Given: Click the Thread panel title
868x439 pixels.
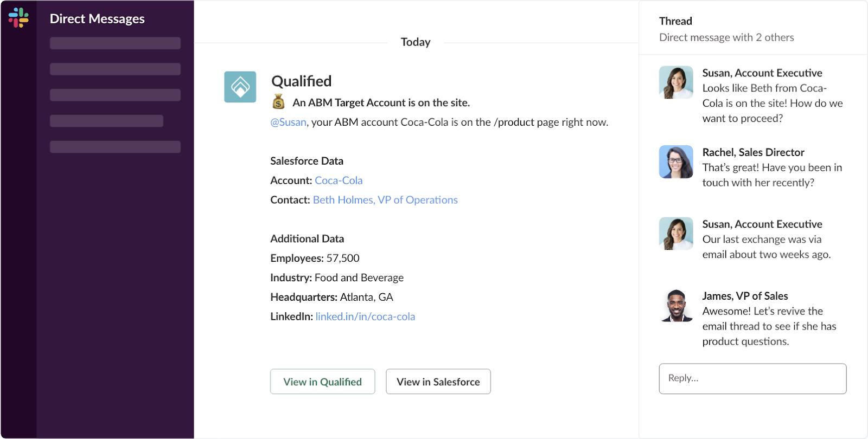Looking at the screenshot, I should click(675, 21).
